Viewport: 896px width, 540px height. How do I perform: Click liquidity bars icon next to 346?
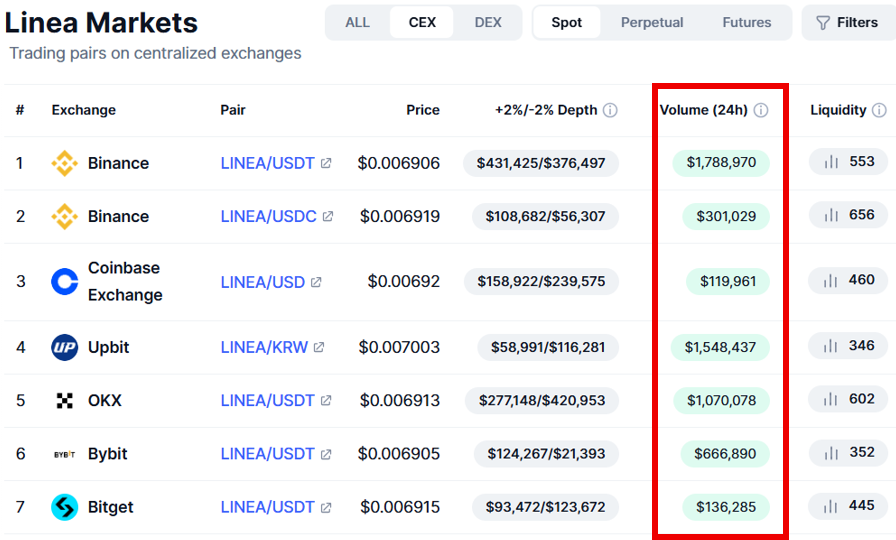831,346
